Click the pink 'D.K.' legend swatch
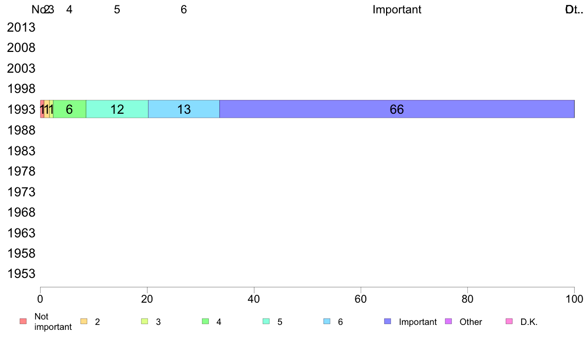 coord(509,321)
